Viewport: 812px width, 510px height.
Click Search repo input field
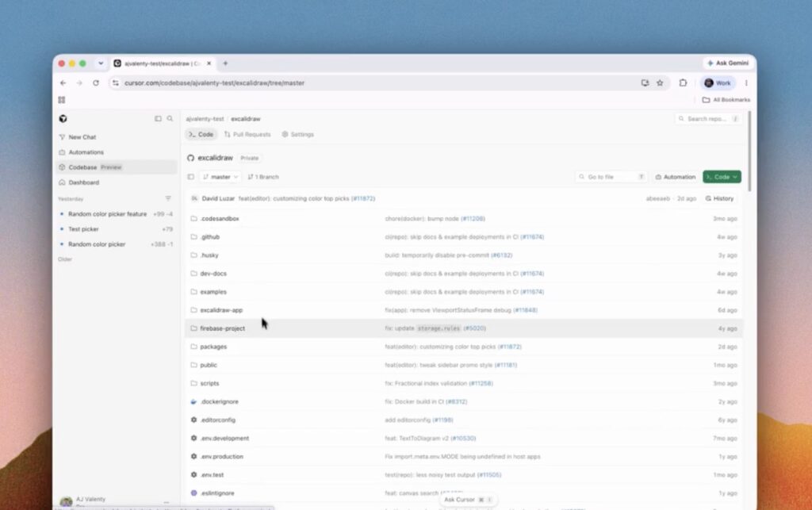[708, 119]
